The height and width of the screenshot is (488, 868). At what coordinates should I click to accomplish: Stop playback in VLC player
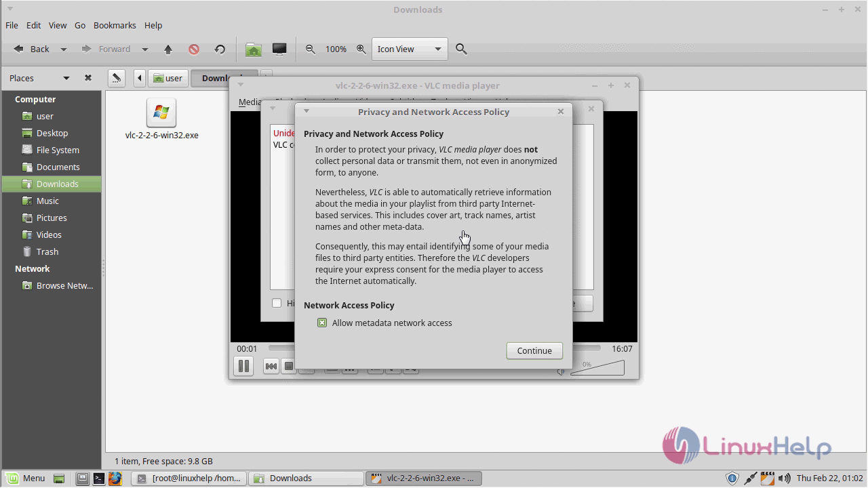pos(288,367)
